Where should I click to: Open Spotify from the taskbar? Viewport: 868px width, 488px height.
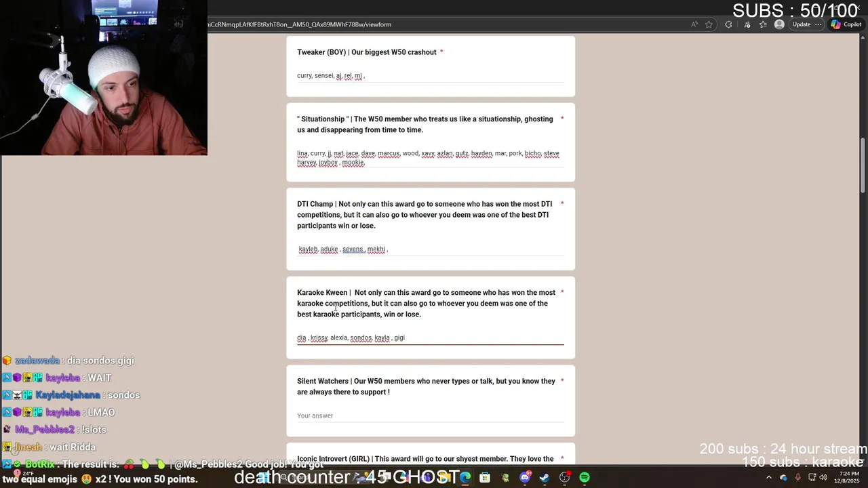(x=585, y=478)
